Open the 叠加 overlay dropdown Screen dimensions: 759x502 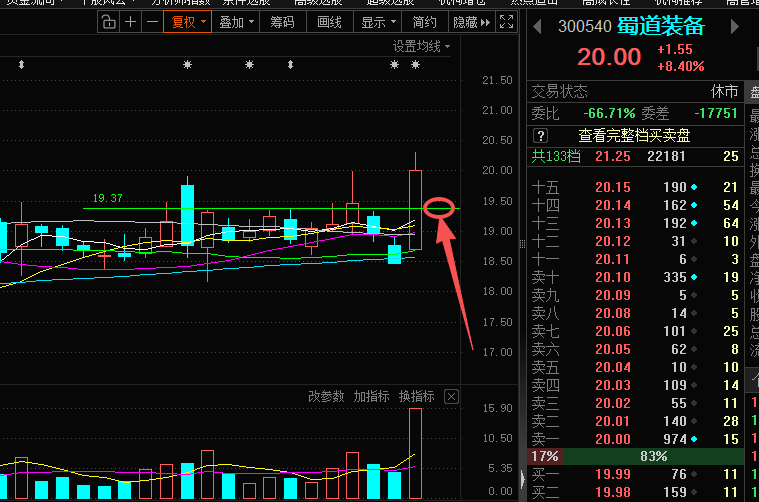236,22
